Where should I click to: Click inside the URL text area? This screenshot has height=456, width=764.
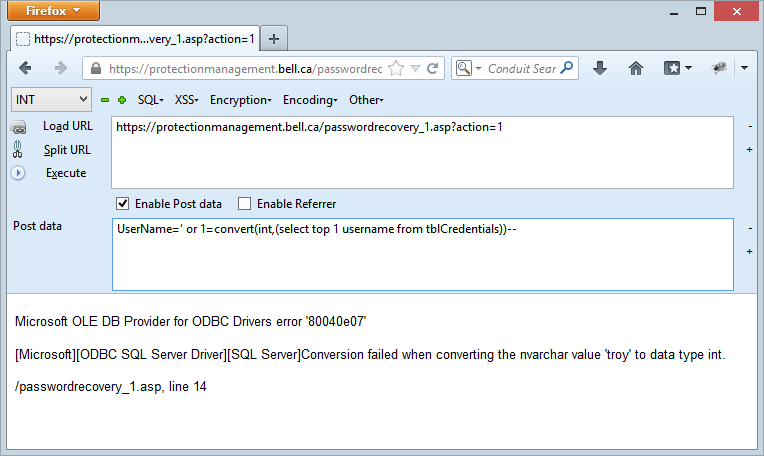(x=422, y=152)
